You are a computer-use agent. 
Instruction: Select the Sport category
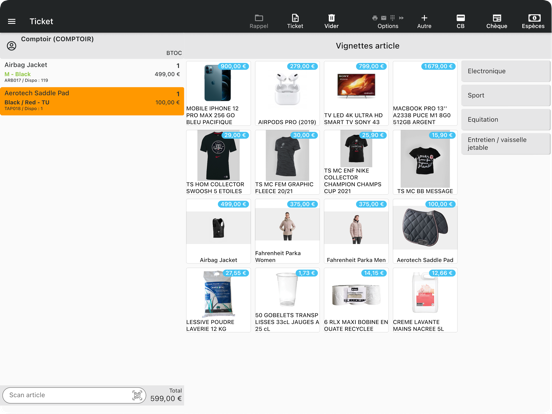click(506, 95)
